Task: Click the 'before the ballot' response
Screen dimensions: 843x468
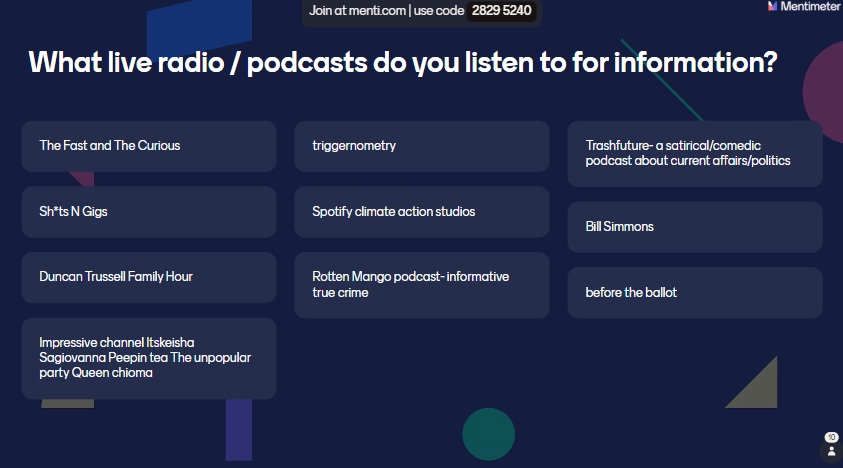Action: coord(694,293)
